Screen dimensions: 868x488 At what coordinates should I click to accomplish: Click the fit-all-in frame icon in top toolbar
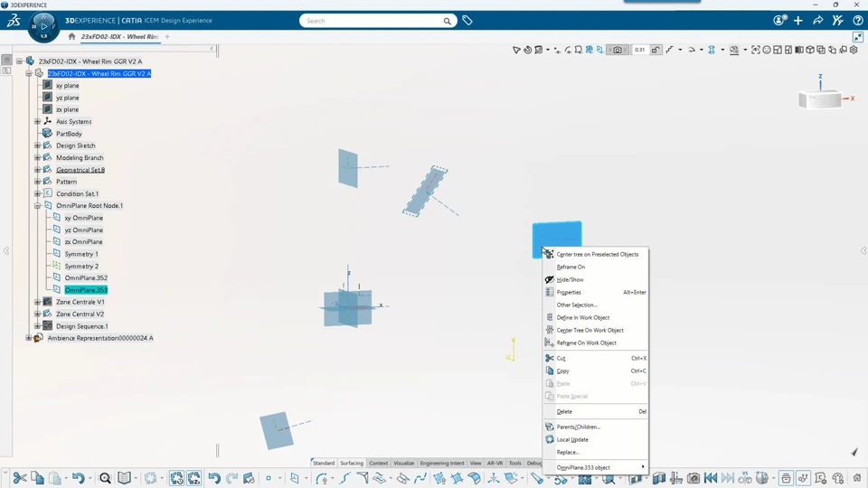click(756, 50)
